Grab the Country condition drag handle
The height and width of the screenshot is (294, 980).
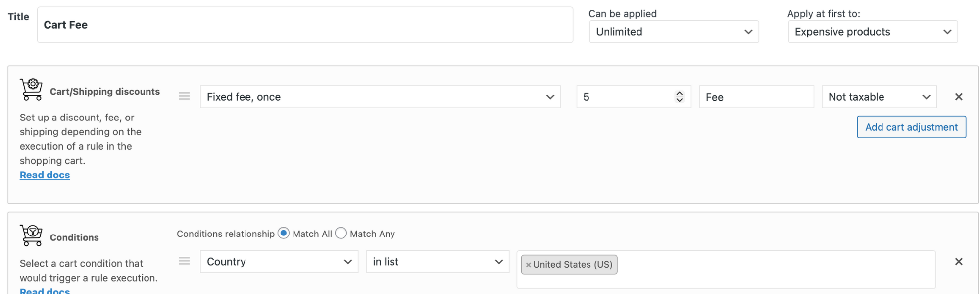184,261
